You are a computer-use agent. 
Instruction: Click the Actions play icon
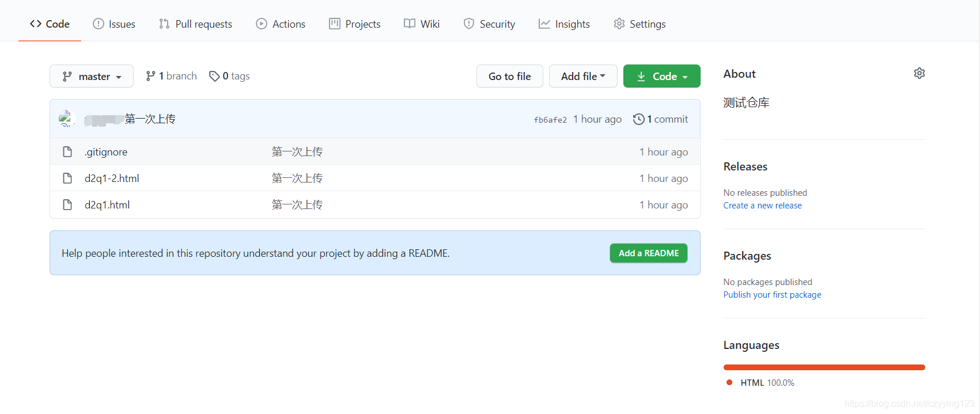point(262,24)
